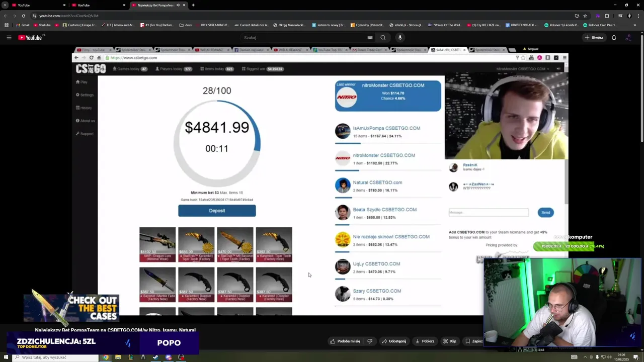644x362 pixels.
Task: Open the KRYPTO NOTATKI bookmark
Action: pos(521,25)
